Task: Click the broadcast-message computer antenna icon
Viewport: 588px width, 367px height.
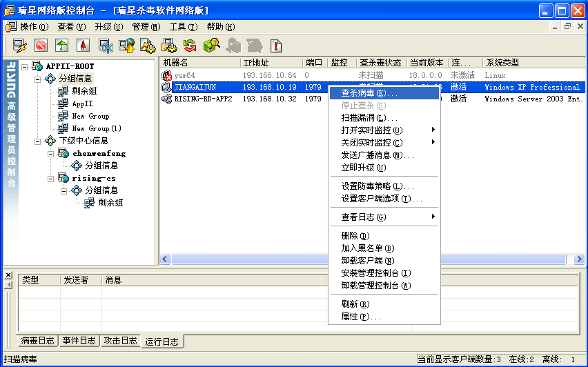Action: click(106, 46)
